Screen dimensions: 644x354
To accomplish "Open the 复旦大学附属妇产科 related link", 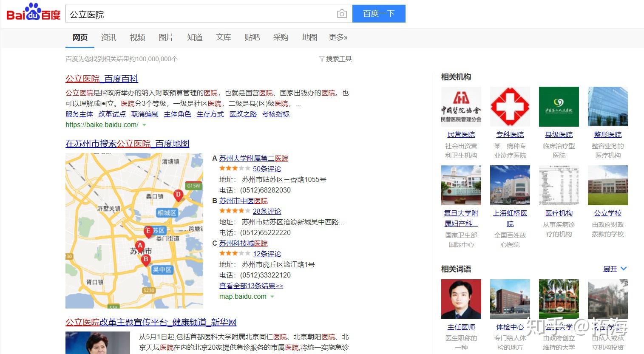I will click(x=461, y=218).
